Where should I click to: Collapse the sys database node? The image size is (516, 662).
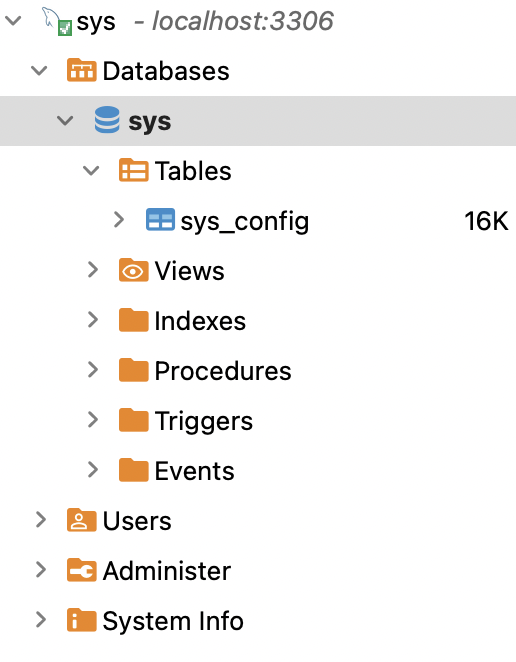tap(65, 121)
